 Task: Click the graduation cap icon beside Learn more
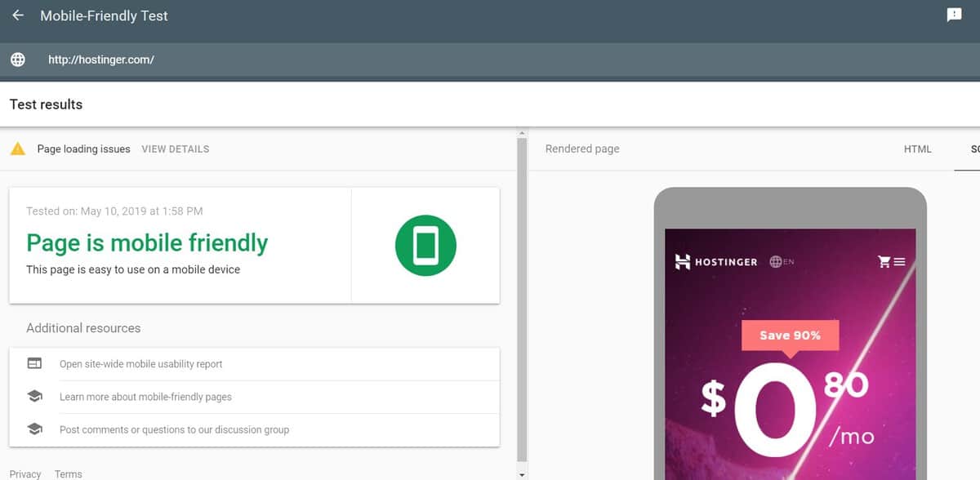tap(34, 396)
